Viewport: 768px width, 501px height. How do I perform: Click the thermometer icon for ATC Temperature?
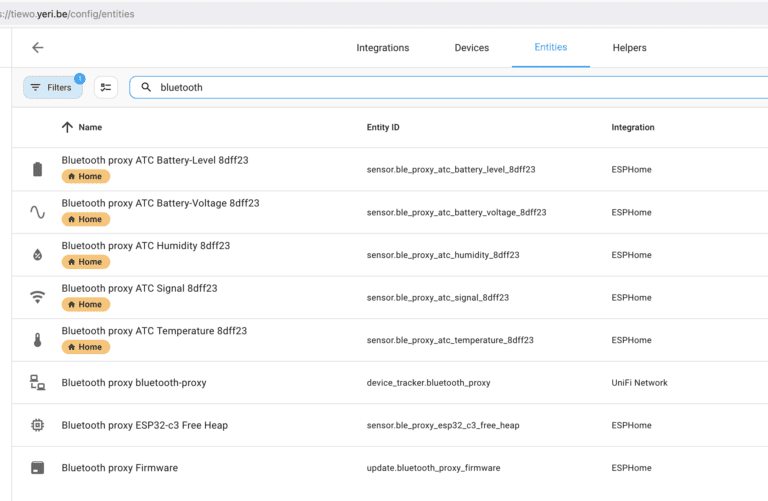pyautogui.click(x=37, y=340)
